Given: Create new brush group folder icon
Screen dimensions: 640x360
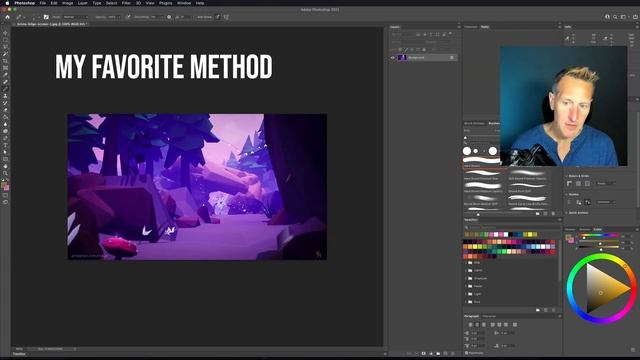Looking at the screenshot, I should (538, 213).
